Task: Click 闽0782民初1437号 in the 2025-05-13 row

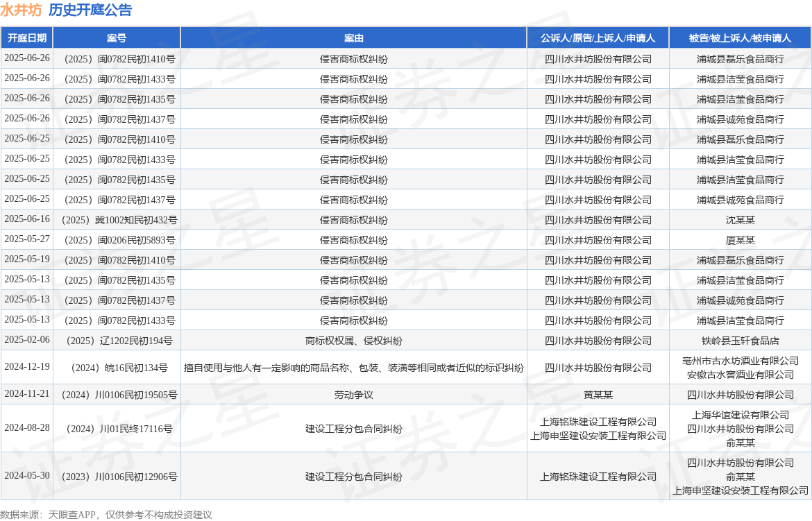Action: click(x=119, y=301)
